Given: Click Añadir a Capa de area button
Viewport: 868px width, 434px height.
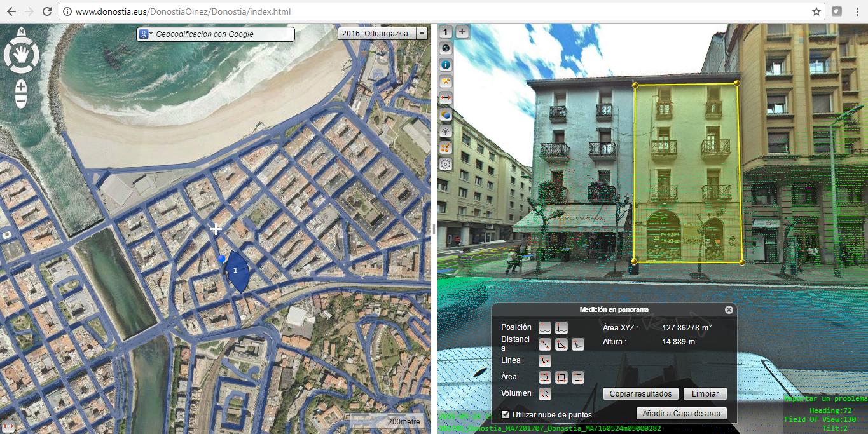Looking at the screenshot, I should [682, 414].
